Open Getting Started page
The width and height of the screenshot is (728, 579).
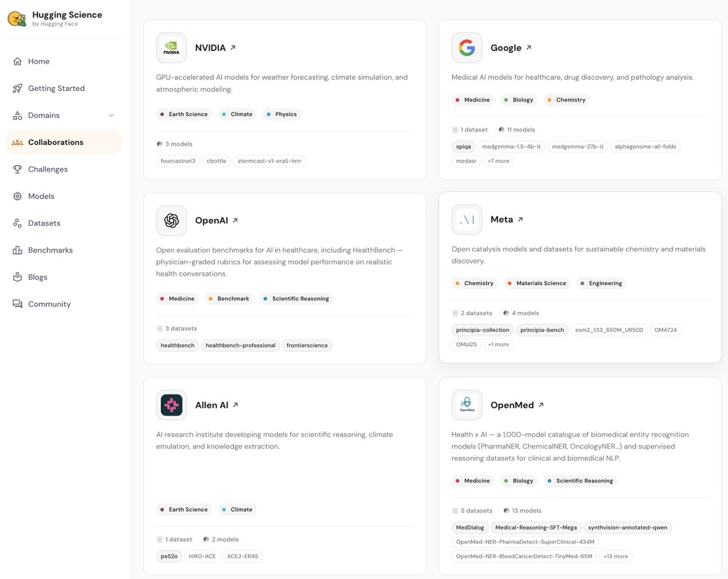tap(64, 88)
